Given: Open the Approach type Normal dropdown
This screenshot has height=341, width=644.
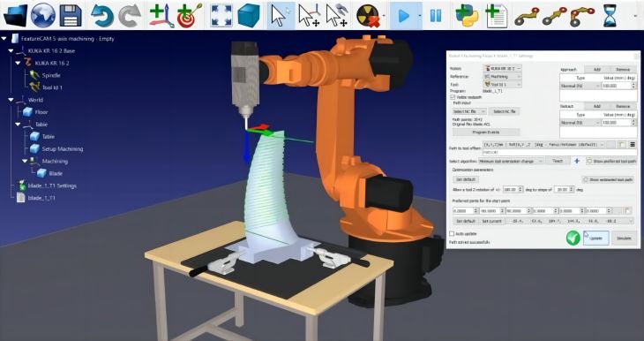Looking at the screenshot, I should coord(580,86).
